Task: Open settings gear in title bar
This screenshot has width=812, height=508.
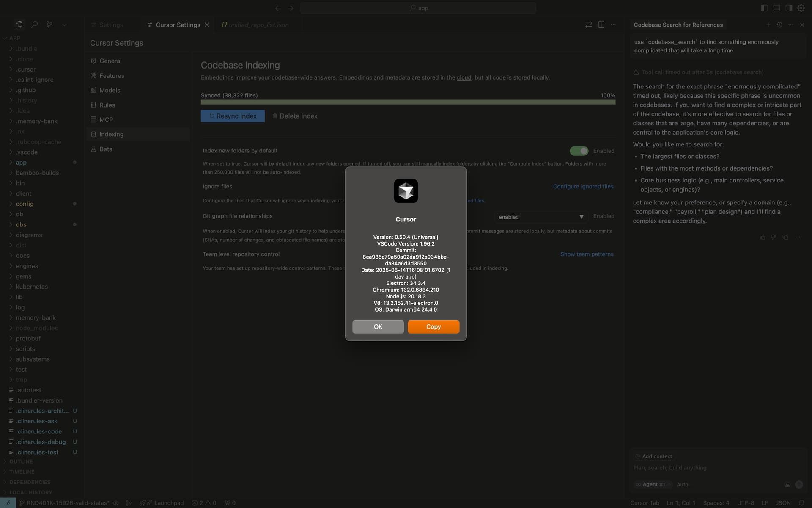Action: click(x=801, y=8)
